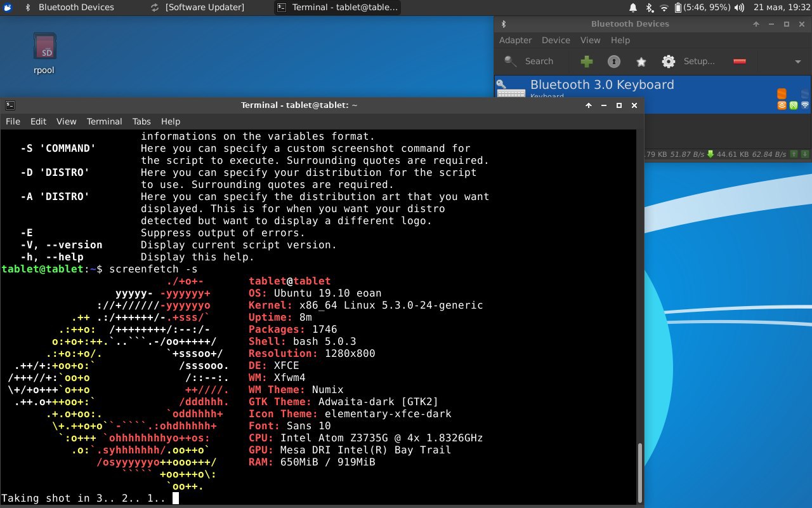The image size is (812, 508).
Task: Select the Bluetooth 3.0 Keyboard device row
Action: (653, 95)
